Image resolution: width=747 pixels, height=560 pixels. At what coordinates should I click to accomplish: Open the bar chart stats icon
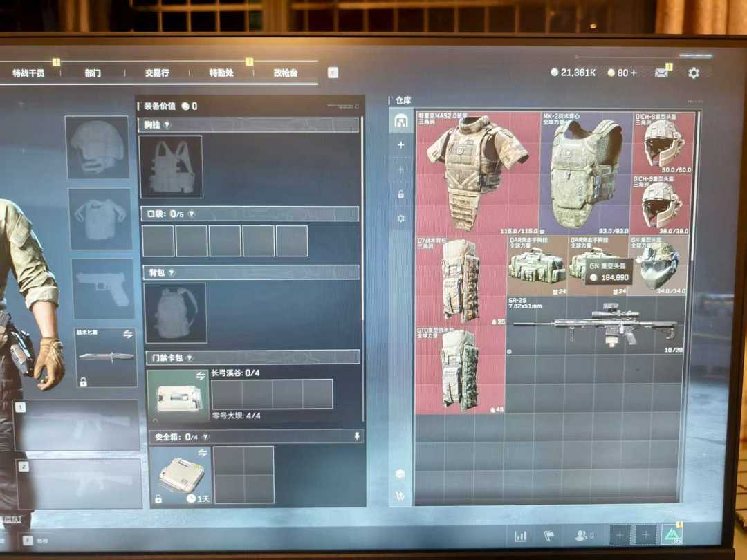pos(520,536)
